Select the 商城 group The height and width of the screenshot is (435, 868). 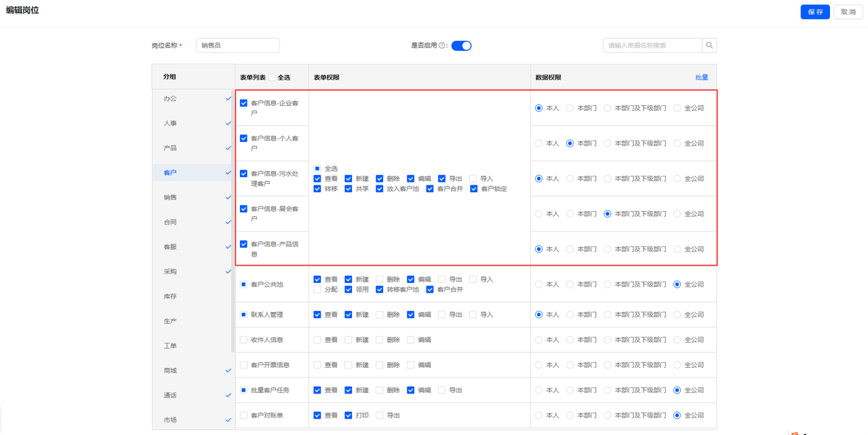pos(193,371)
